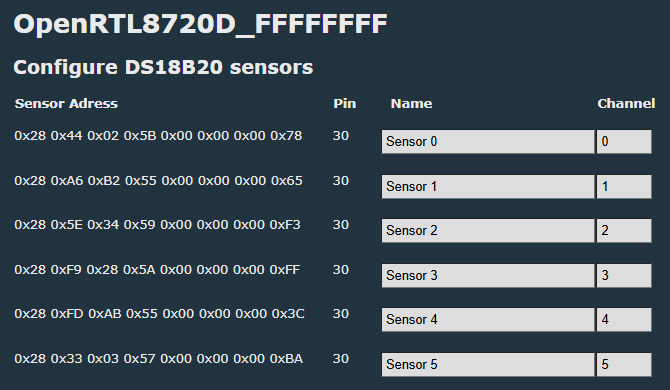Click the OpenRTL8720D_FFFFFFFF page title
This screenshot has height=390, width=670.
click(200, 24)
